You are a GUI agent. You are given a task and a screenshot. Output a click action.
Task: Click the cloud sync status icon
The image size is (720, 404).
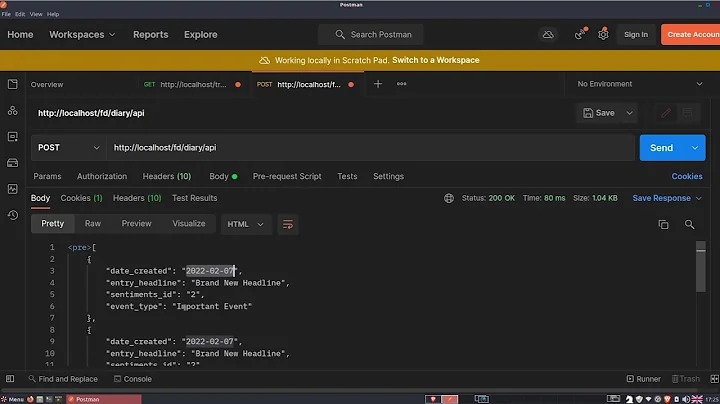tap(548, 34)
